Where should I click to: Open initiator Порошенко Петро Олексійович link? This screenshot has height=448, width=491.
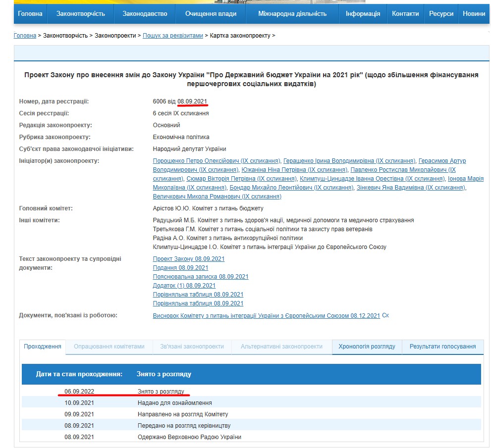[x=217, y=161]
